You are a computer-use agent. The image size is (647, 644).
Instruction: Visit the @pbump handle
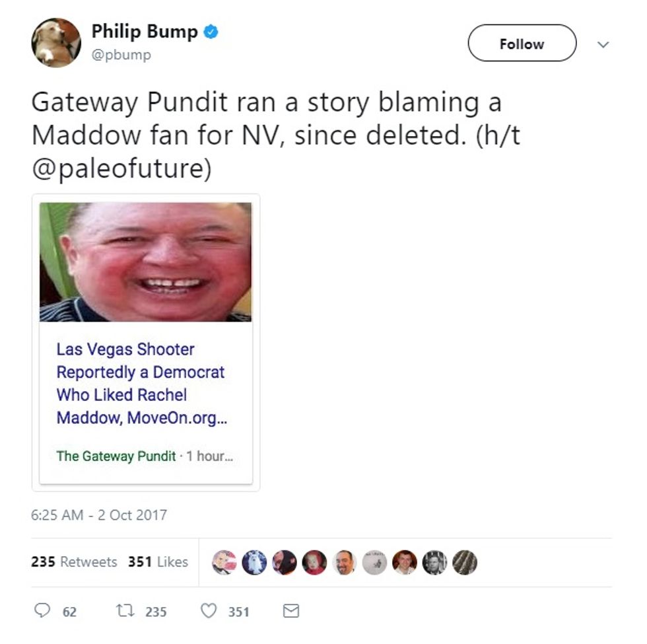(121, 54)
